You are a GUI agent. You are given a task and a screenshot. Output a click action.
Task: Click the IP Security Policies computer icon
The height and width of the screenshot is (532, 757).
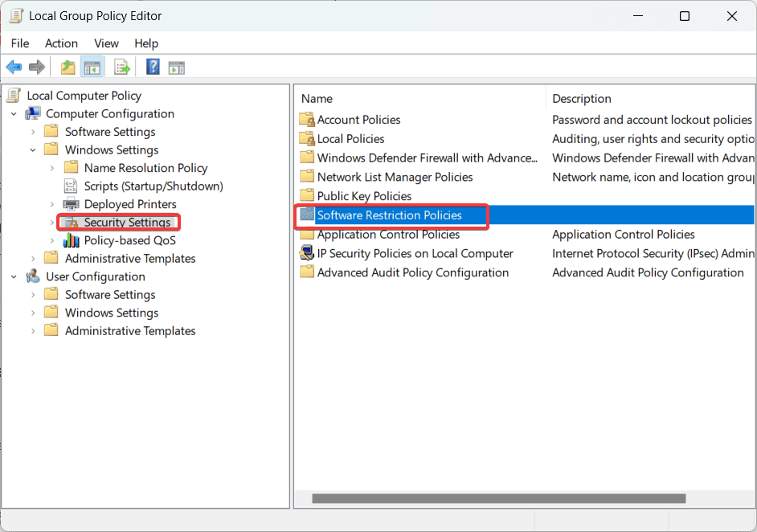coord(307,253)
